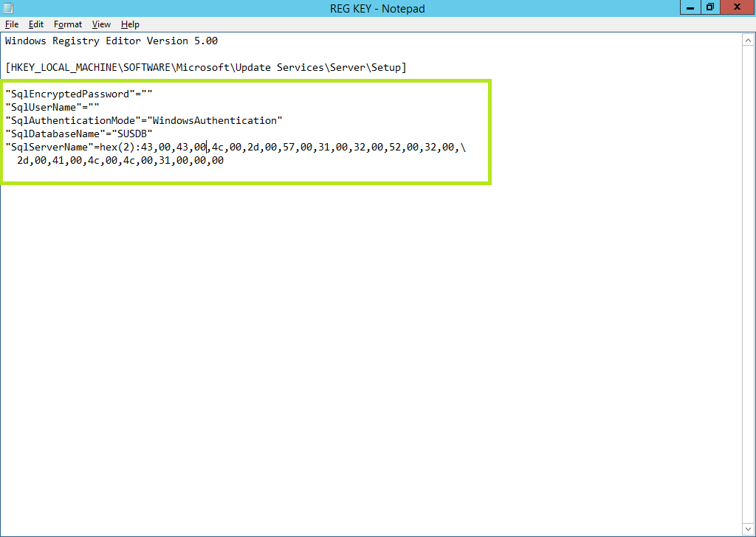Click the "SqlEncryptedPassword" line

pos(78,94)
